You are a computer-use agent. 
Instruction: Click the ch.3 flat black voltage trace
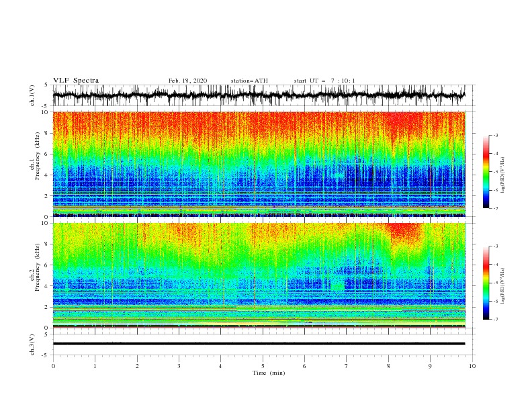pos(259,344)
